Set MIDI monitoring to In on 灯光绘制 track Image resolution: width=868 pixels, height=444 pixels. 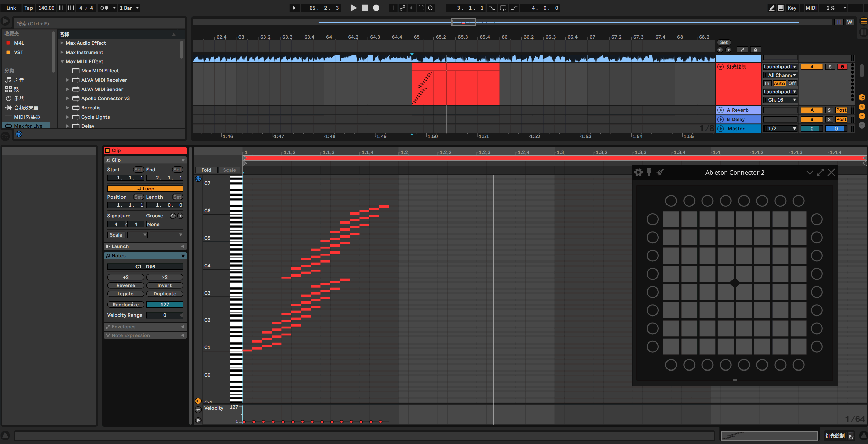tap(767, 83)
